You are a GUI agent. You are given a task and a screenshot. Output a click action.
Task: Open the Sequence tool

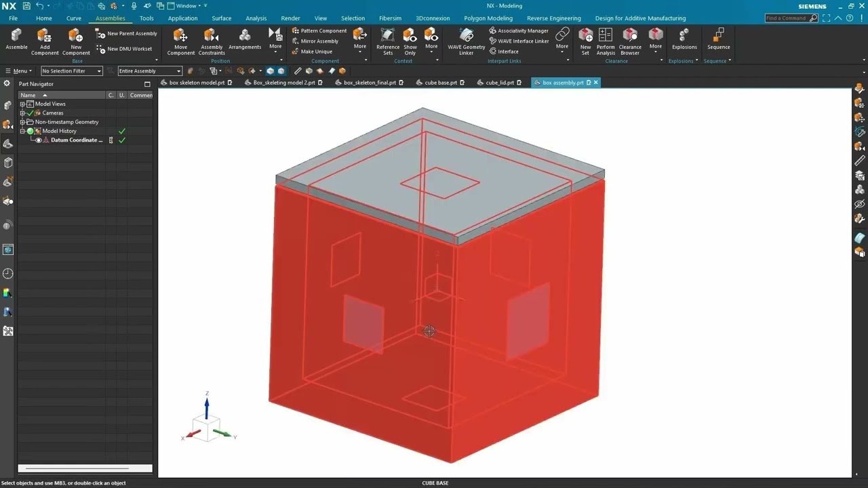tap(719, 39)
